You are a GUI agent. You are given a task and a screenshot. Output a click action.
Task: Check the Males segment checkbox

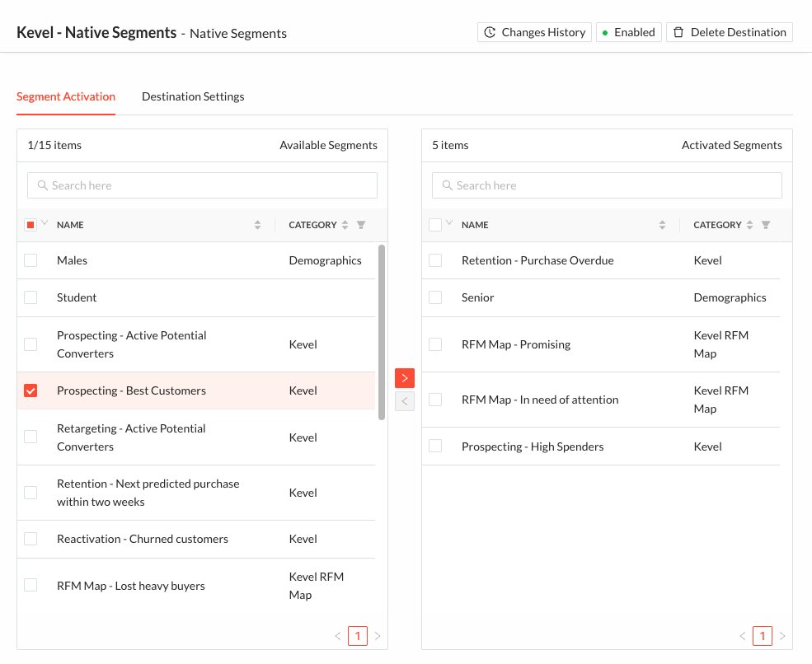pos(31,260)
